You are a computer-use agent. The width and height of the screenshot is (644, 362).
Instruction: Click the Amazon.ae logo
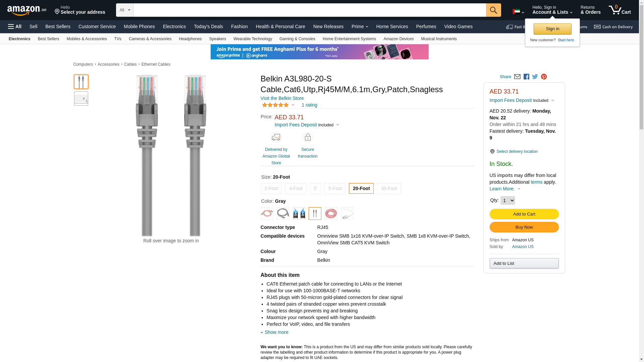tap(27, 10)
